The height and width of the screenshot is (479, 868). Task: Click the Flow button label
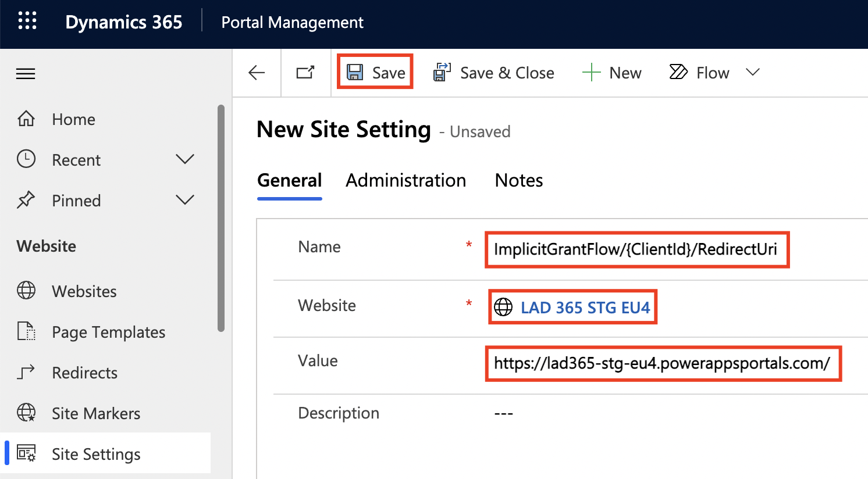[x=713, y=73]
